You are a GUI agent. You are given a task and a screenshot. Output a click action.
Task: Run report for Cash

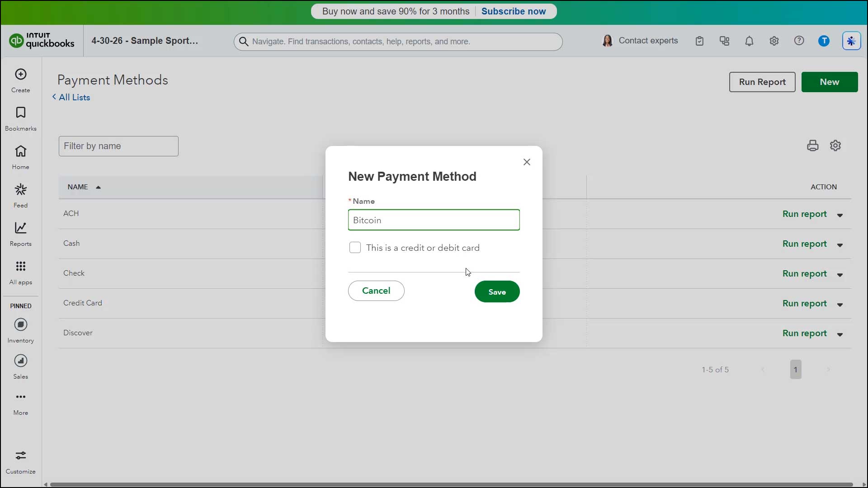coord(804,244)
